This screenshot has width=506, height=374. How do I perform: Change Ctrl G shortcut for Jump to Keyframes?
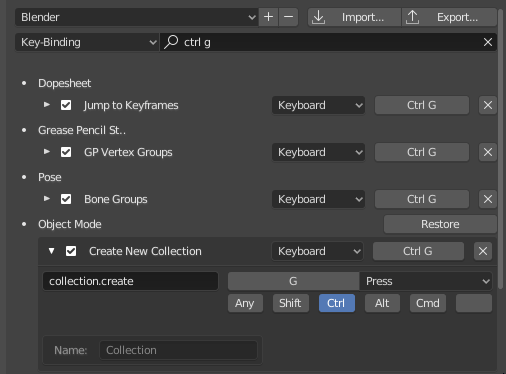[422, 105]
